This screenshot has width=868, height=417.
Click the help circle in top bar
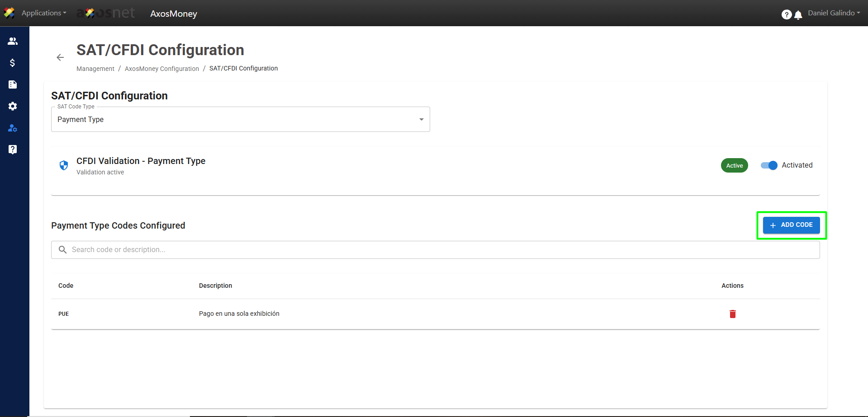pyautogui.click(x=786, y=15)
